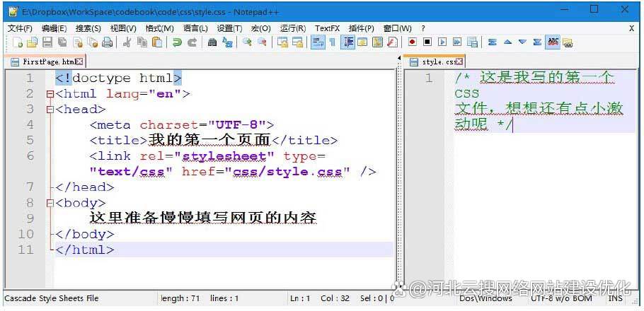
Task: Toggle Show All Characters pilcrow icon
Action: click(333, 42)
